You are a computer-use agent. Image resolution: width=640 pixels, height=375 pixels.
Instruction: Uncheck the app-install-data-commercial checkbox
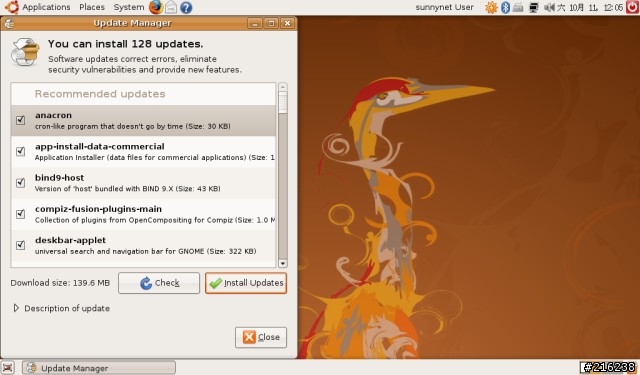pyautogui.click(x=20, y=152)
